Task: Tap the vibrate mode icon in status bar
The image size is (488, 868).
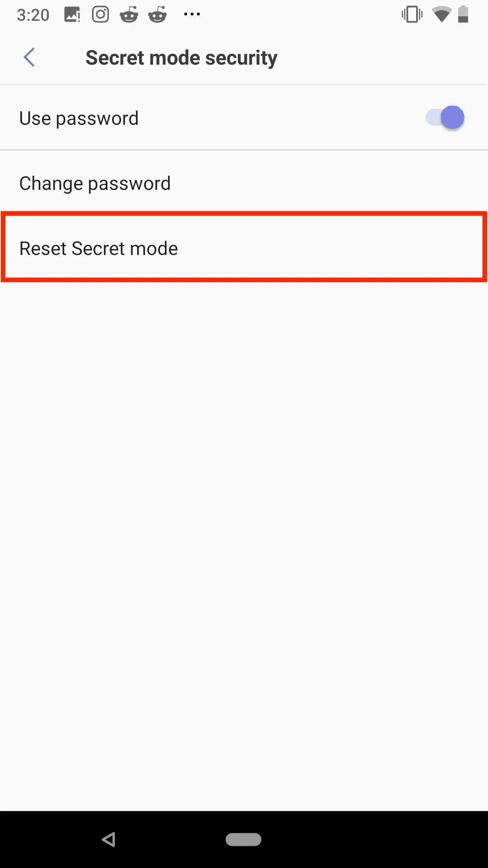Action: pyautogui.click(x=412, y=14)
